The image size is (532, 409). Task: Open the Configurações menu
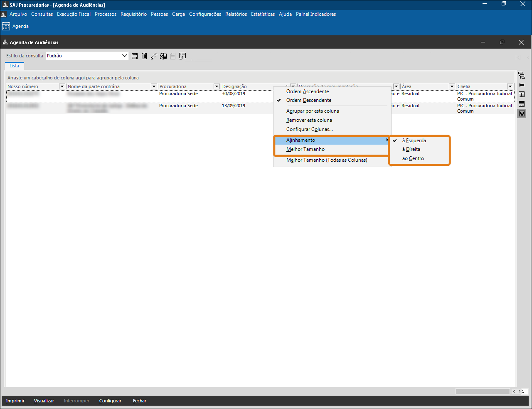coord(205,14)
